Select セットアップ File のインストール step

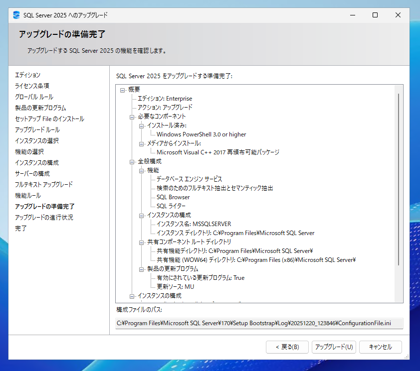coord(50,119)
